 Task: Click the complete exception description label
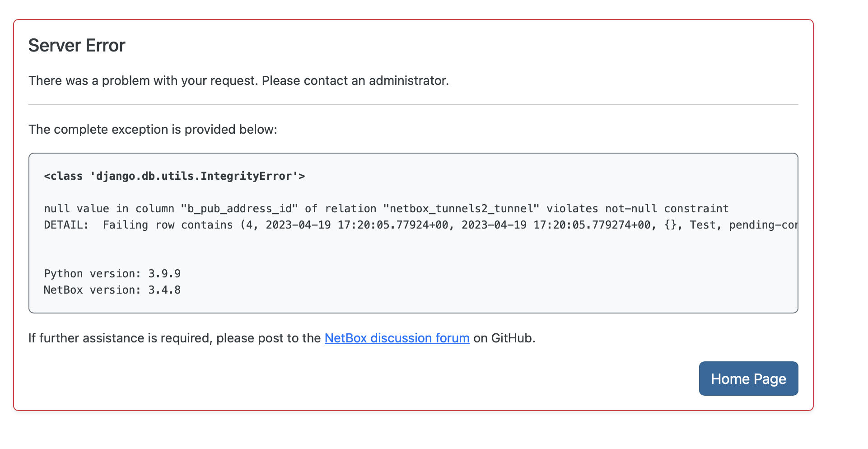(x=153, y=129)
